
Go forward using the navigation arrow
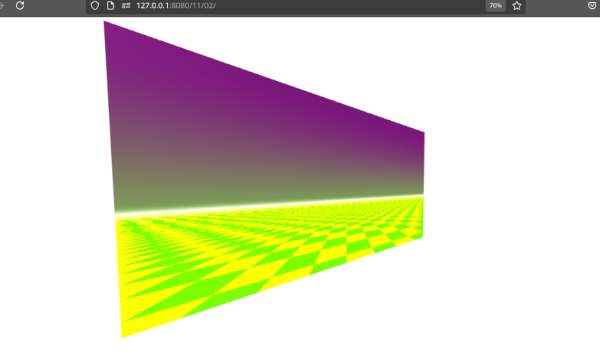coord(1,5)
